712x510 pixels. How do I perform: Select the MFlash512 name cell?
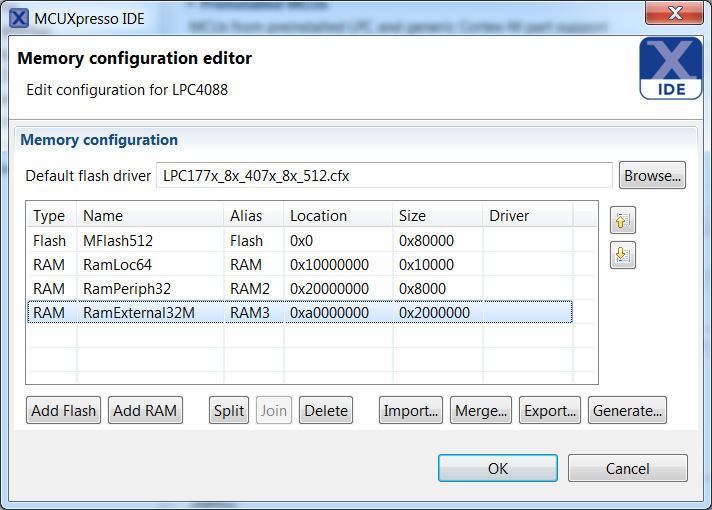coord(150,241)
